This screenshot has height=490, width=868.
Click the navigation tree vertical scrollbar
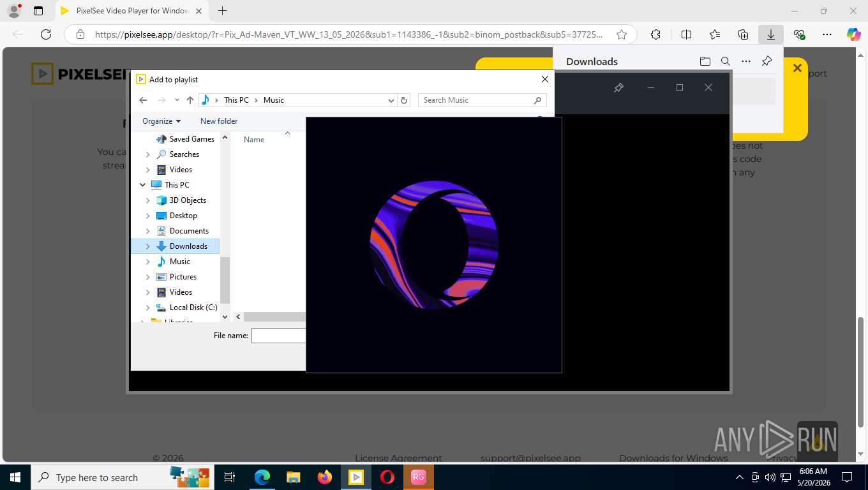click(x=225, y=281)
